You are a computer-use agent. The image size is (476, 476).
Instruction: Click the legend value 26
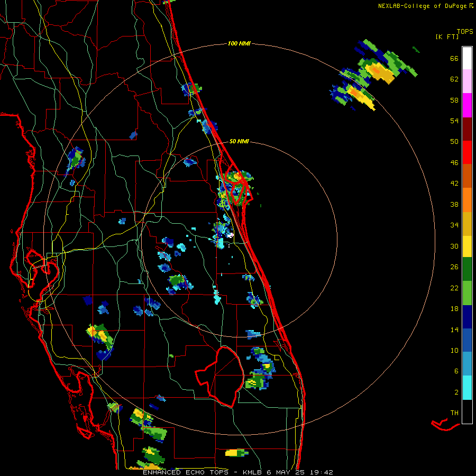pyautogui.click(x=454, y=267)
